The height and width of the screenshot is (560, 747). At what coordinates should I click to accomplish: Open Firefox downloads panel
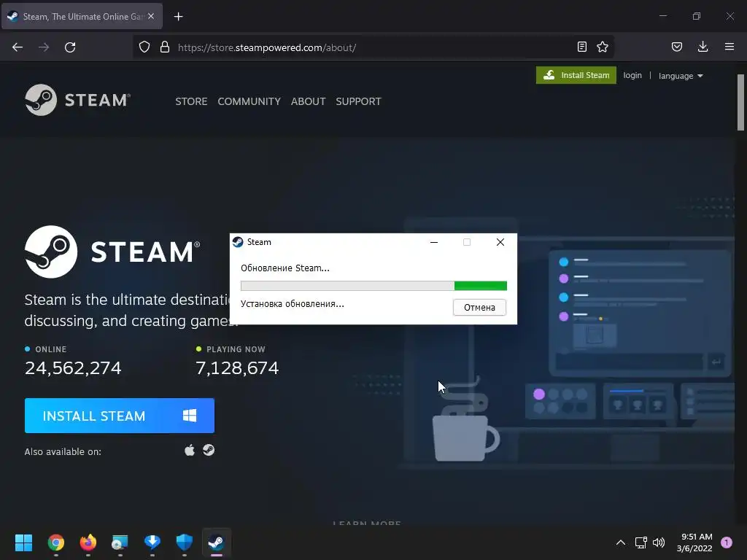click(703, 47)
